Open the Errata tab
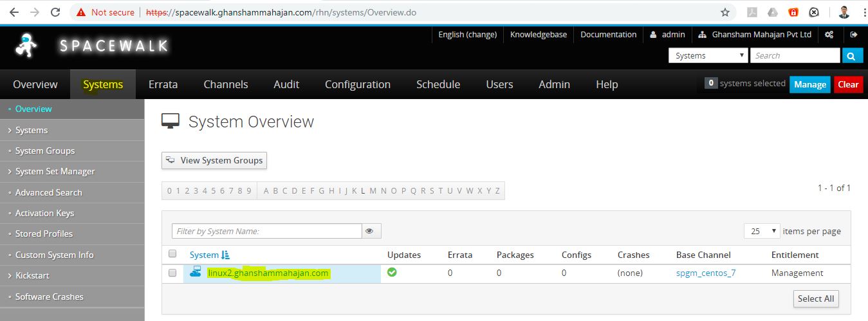868x321 pixels. point(163,84)
